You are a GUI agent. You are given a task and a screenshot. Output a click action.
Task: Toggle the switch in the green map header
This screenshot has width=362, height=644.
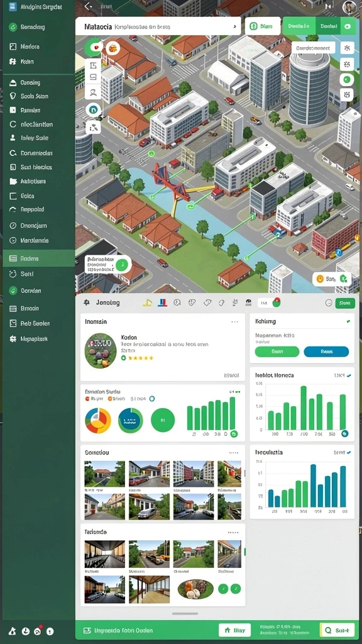(348, 26)
